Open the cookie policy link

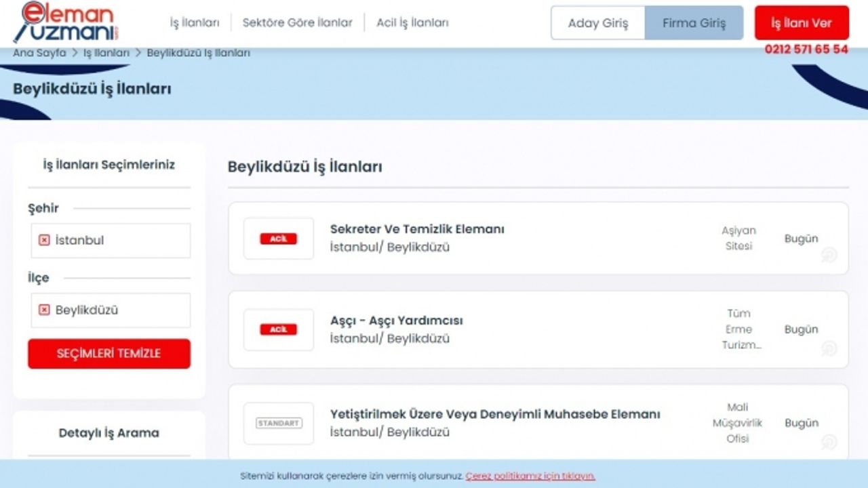click(x=530, y=476)
